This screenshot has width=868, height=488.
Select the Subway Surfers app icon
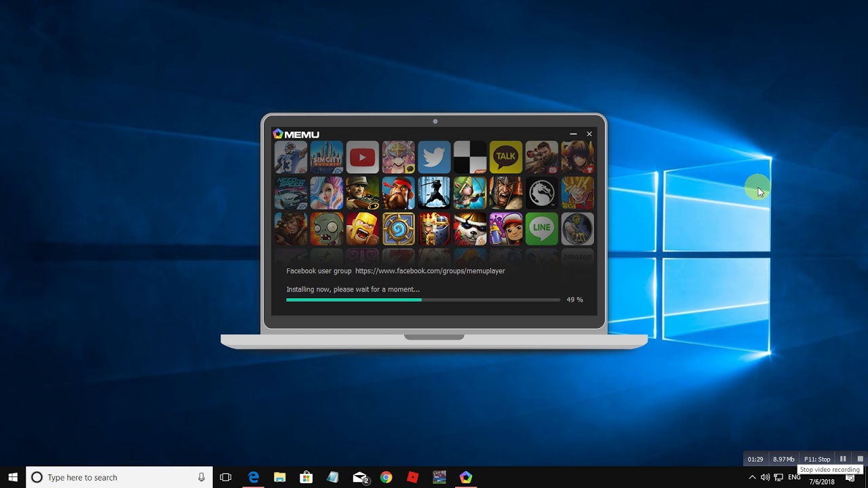point(506,229)
